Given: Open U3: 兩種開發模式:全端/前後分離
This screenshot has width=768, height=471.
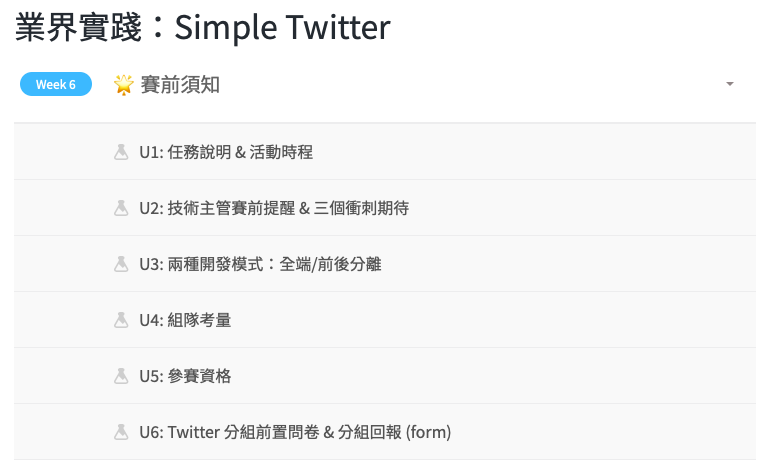Looking at the screenshot, I should 260,264.
